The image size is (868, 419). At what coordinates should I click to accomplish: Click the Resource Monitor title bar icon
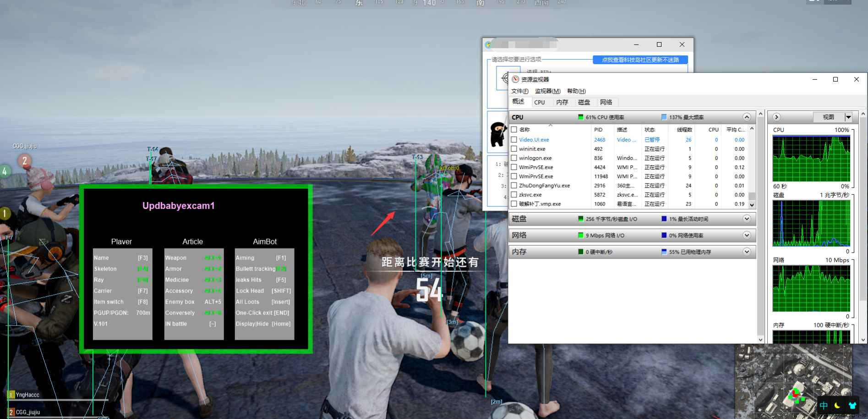tap(515, 79)
